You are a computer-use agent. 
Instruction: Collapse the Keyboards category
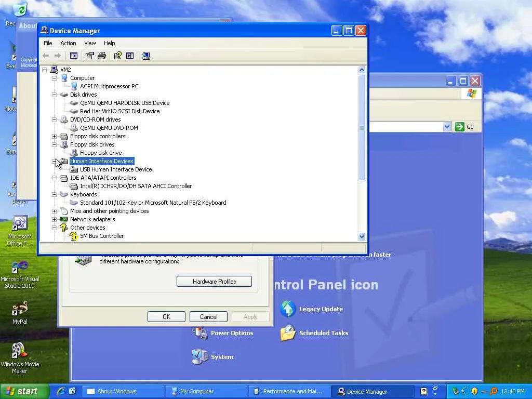coord(54,194)
